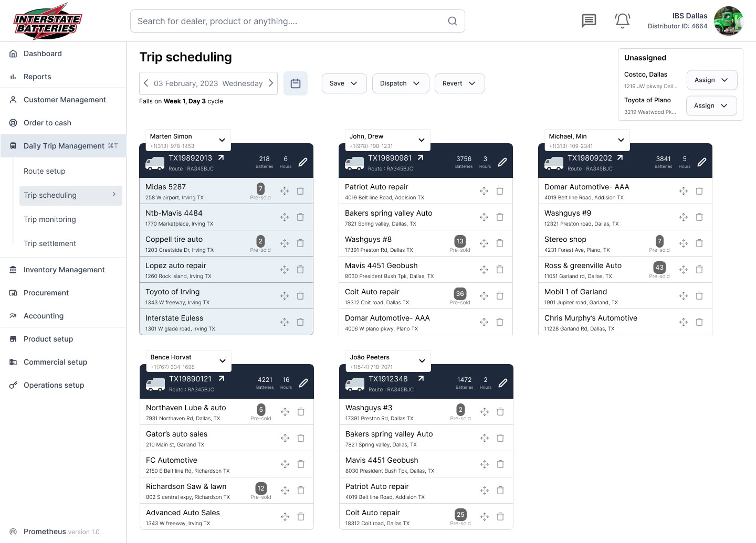This screenshot has height=543, width=756.
Task: Change driver John, Drew dropdown
Action: click(388, 140)
